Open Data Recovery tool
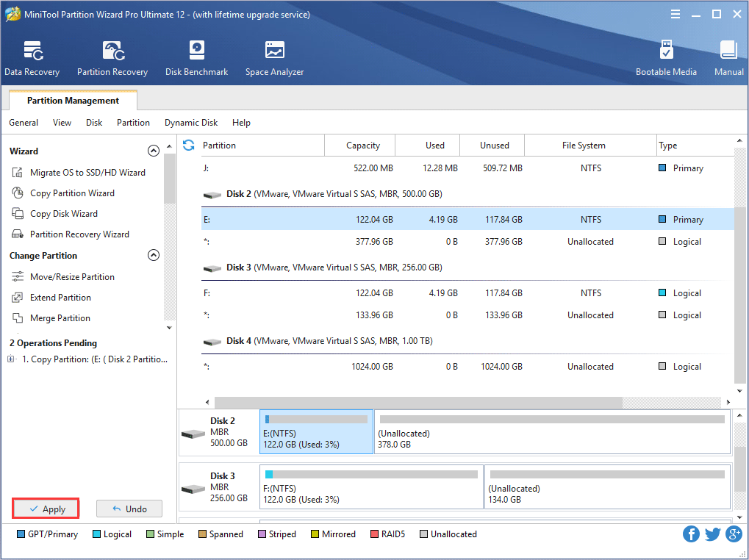Viewport: 749px width, 560px height. 32,58
